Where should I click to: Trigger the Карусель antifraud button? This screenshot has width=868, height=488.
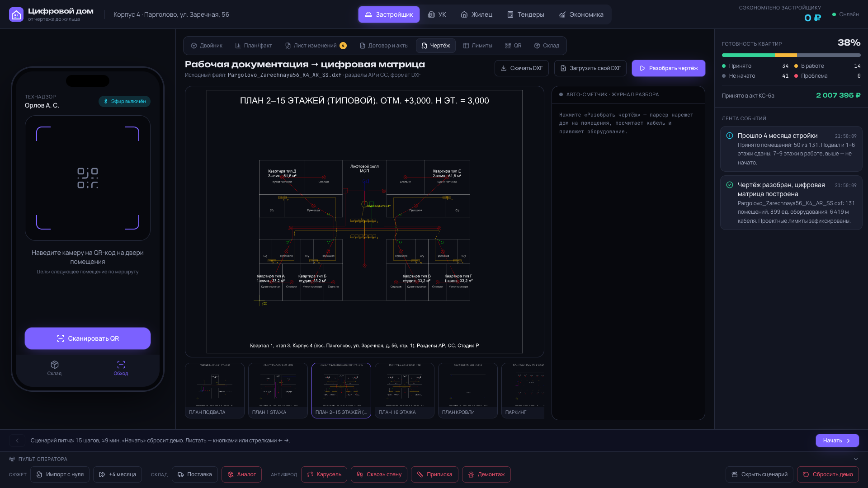[x=324, y=474]
